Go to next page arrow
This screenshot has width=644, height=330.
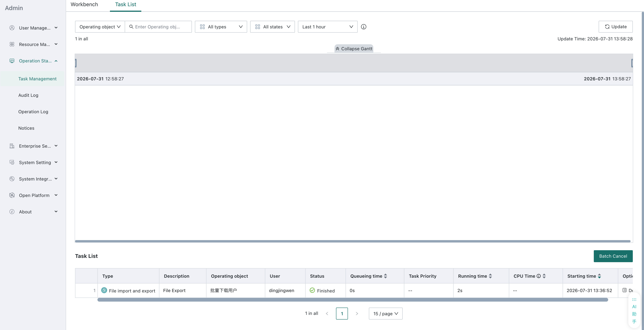[357, 314]
